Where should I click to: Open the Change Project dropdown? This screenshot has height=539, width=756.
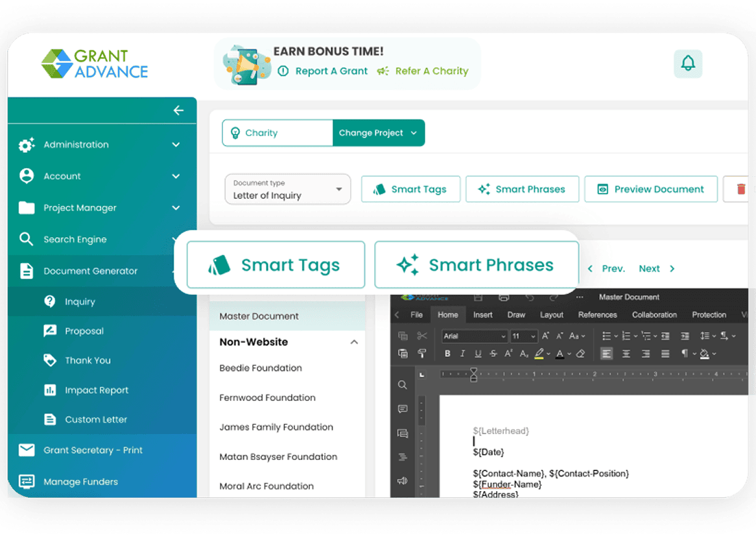click(x=379, y=133)
